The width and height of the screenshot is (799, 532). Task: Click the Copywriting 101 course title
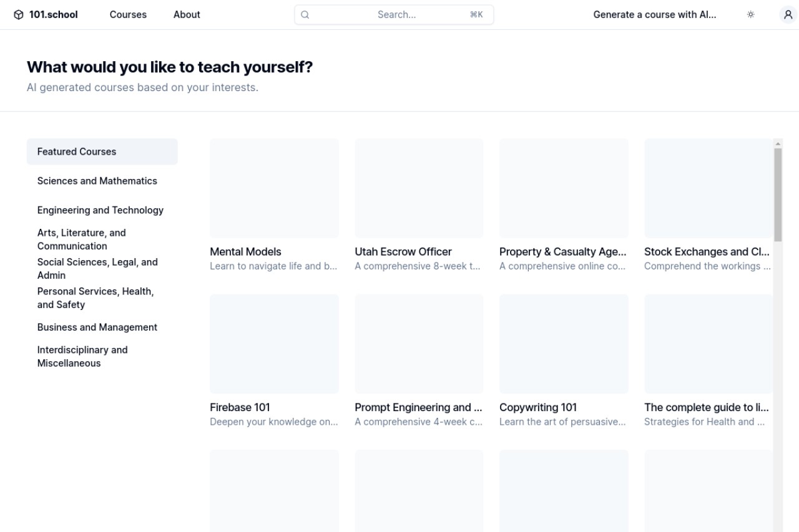pyautogui.click(x=538, y=408)
